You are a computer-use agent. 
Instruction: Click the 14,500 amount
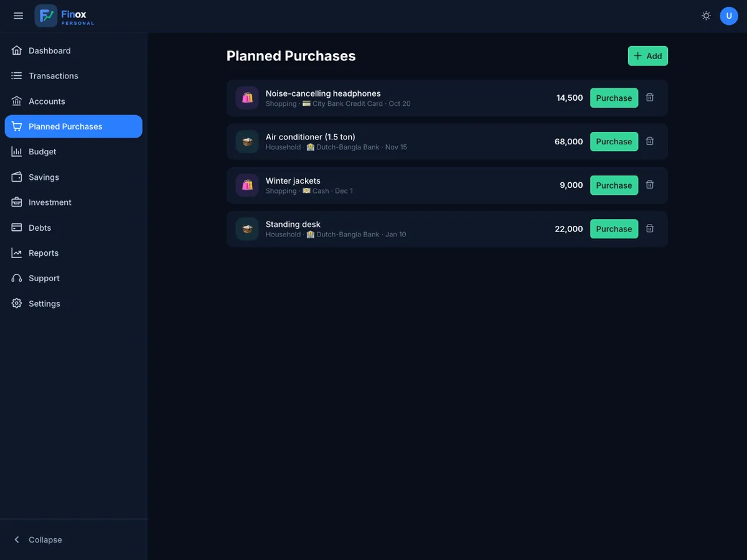coord(570,98)
